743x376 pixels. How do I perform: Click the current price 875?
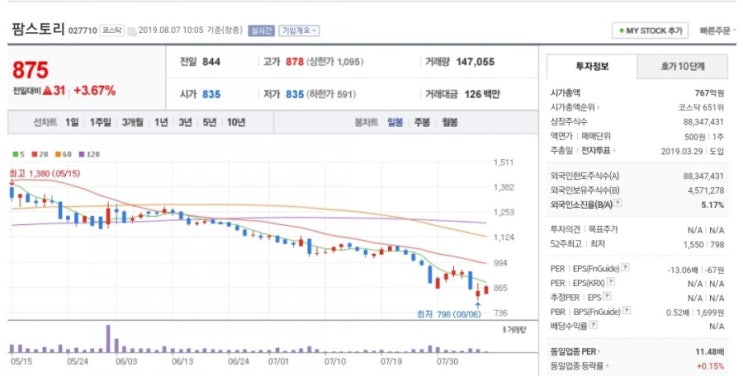30,70
